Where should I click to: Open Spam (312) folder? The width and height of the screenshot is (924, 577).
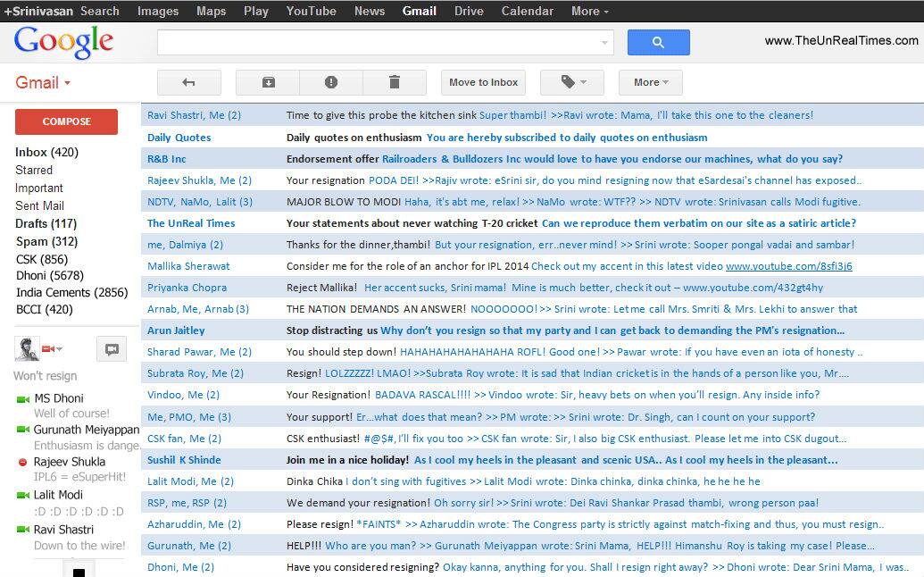click(x=46, y=241)
